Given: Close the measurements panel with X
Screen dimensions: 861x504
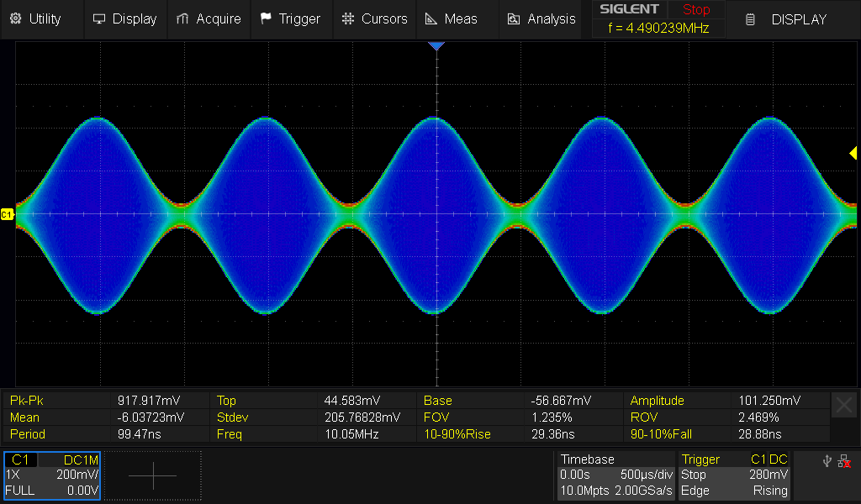Looking at the screenshot, I should tap(843, 405).
